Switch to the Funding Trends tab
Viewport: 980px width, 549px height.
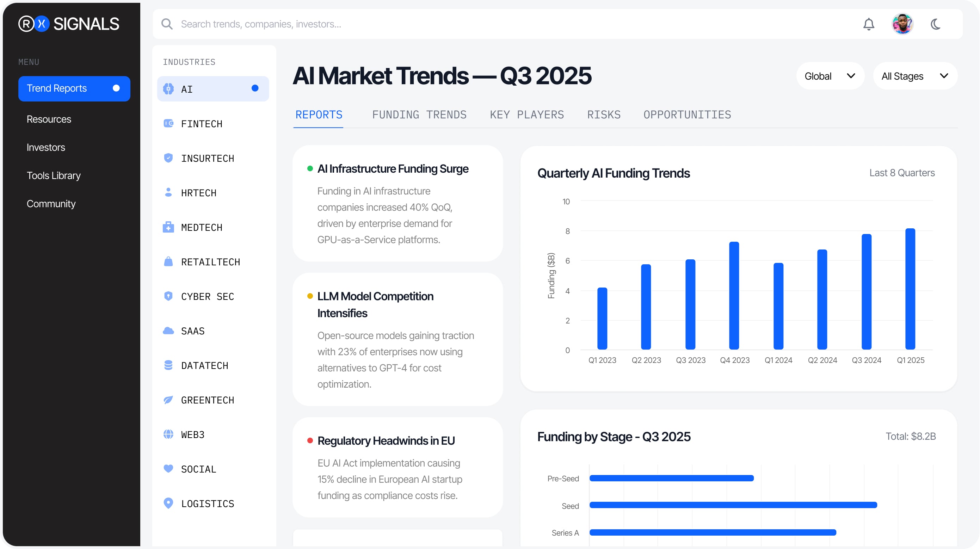point(419,115)
